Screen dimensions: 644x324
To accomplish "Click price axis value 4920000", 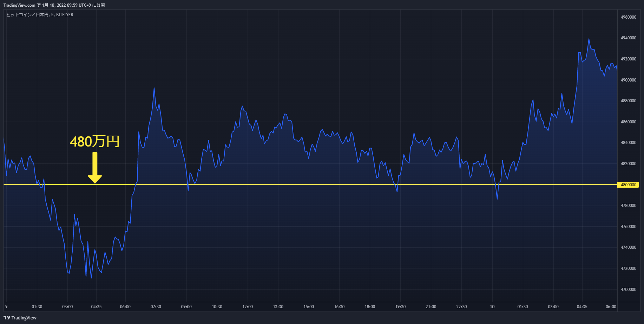I will 629,59.
